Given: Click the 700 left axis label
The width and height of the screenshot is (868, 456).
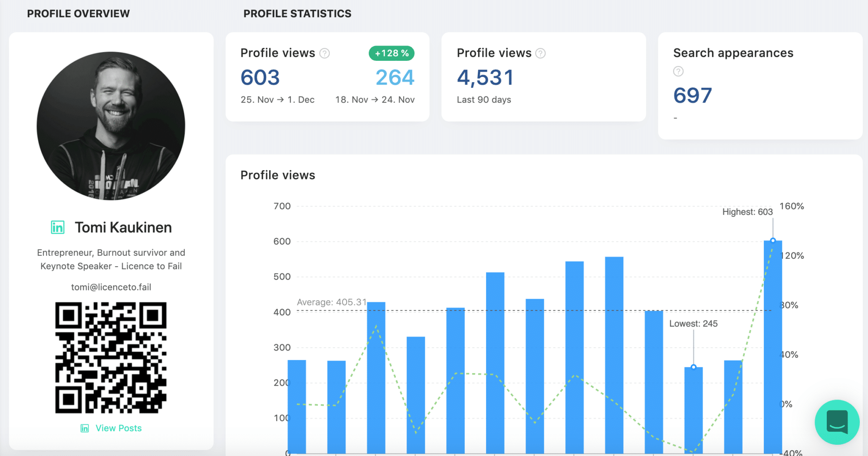Looking at the screenshot, I should (282, 206).
